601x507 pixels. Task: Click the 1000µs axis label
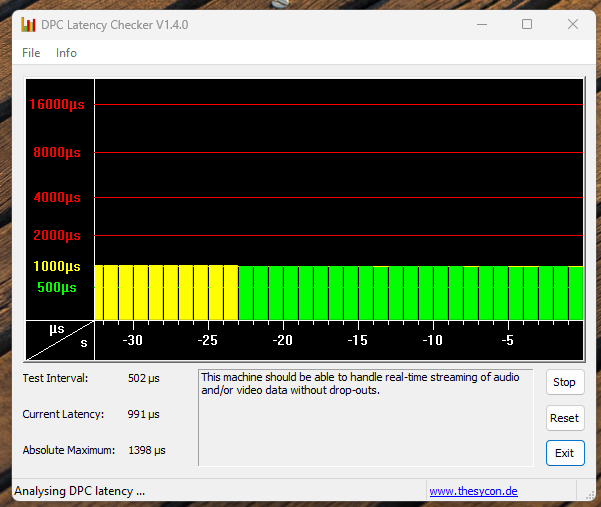click(57, 266)
